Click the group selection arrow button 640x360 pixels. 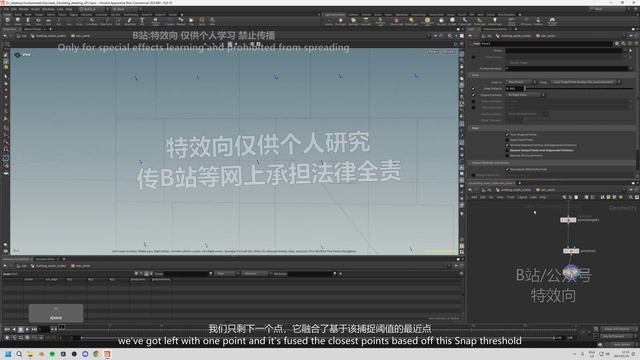click(631, 51)
